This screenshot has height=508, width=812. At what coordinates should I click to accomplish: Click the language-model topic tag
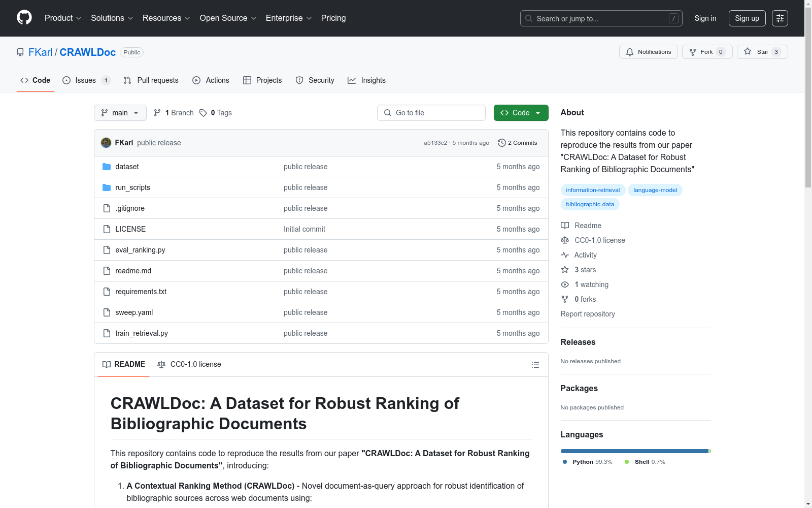(x=655, y=190)
